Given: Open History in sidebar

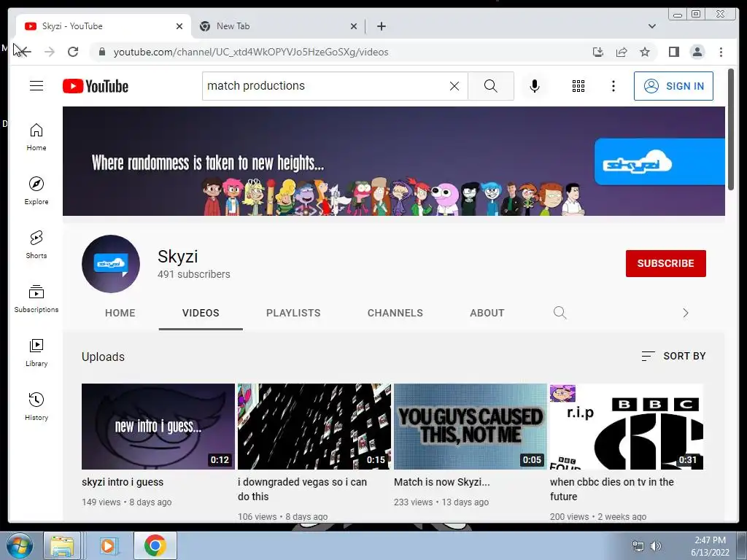Looking at the screenshot, I should point(36,406).
